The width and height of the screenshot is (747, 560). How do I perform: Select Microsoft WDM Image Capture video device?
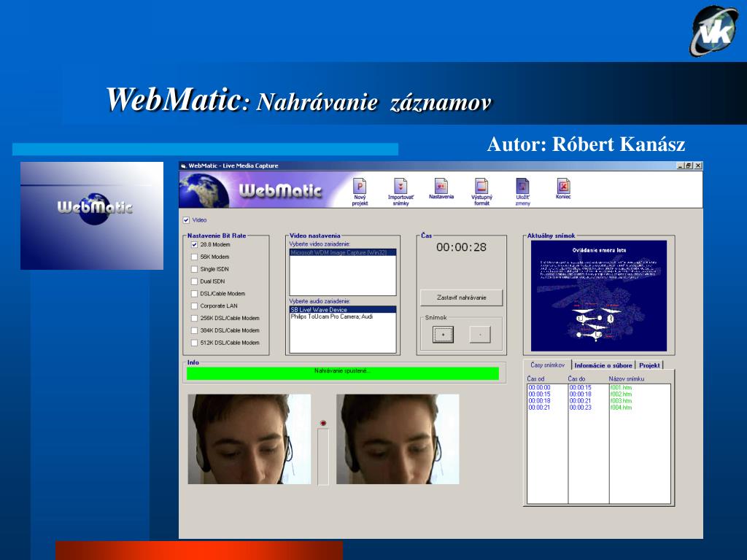coord(343,252)
